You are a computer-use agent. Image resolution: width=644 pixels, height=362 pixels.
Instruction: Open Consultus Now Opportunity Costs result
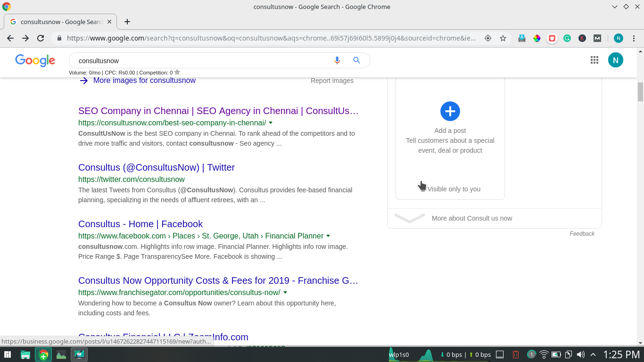(x=218, y=280)
